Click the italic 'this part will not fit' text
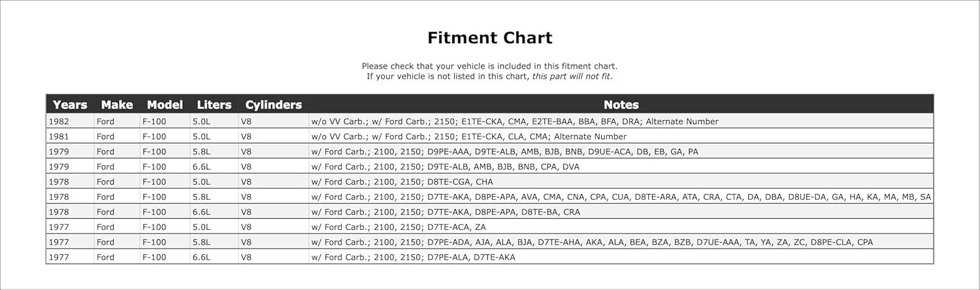The image size is (980, 290). click(572, 76)
